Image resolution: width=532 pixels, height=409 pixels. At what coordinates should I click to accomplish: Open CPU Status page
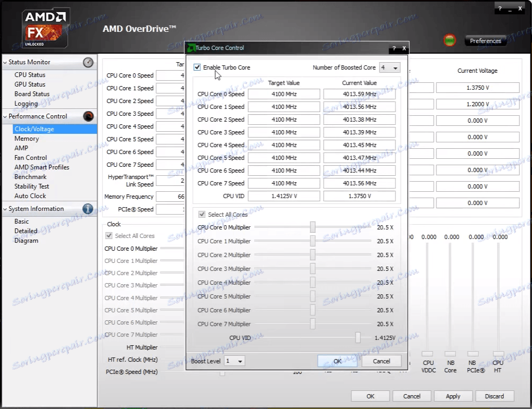tap(30, 74)
